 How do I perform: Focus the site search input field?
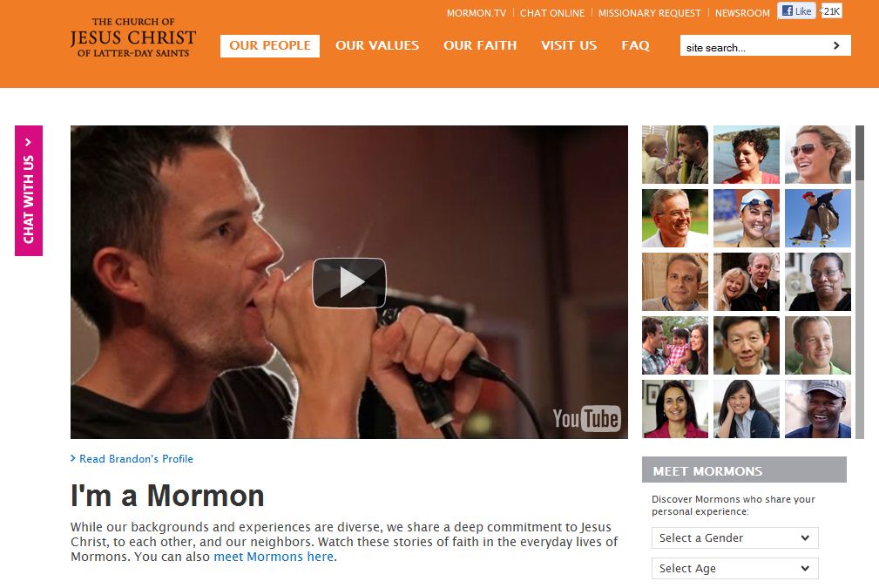tap(754, 47)
